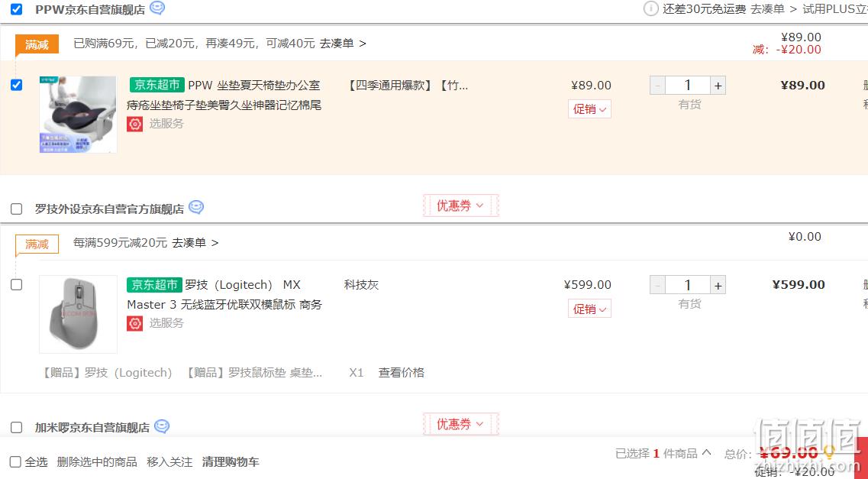Open 优惠券 dropdown for 加米啰 store

[460, 424]
